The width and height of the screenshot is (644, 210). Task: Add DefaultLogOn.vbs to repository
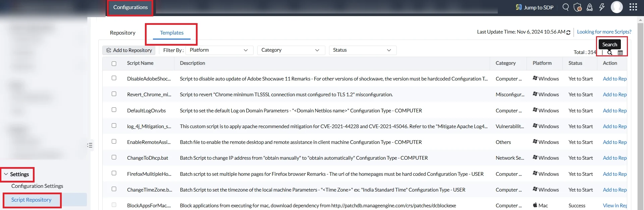(614, 110)
